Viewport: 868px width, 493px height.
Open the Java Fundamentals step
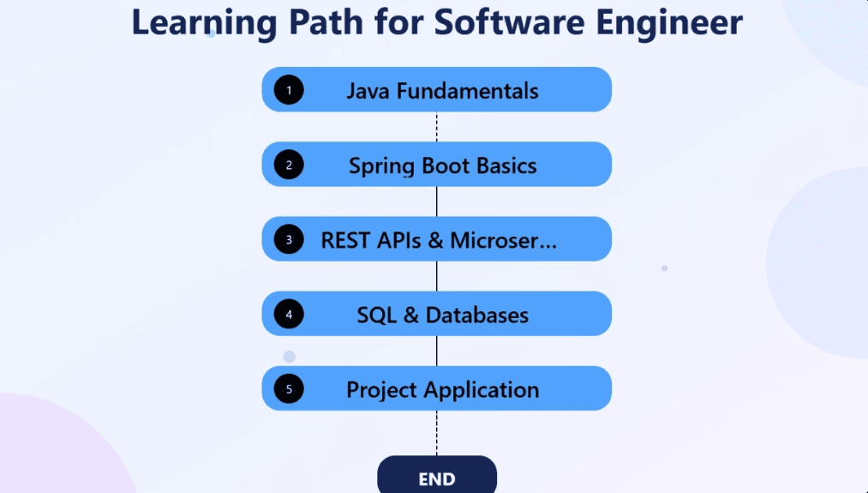442,90
